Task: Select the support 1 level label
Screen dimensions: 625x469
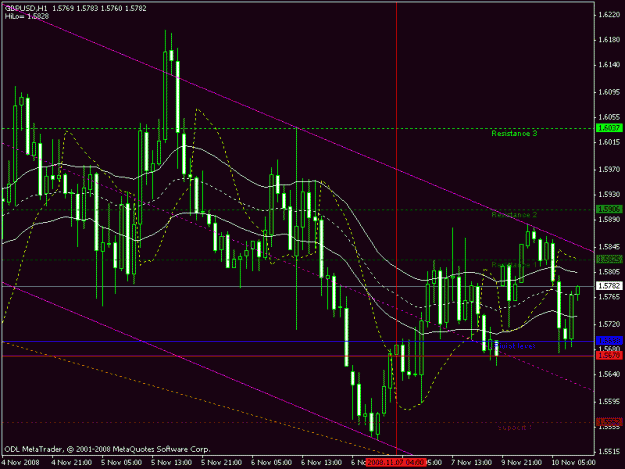Action: coord(515,428)
